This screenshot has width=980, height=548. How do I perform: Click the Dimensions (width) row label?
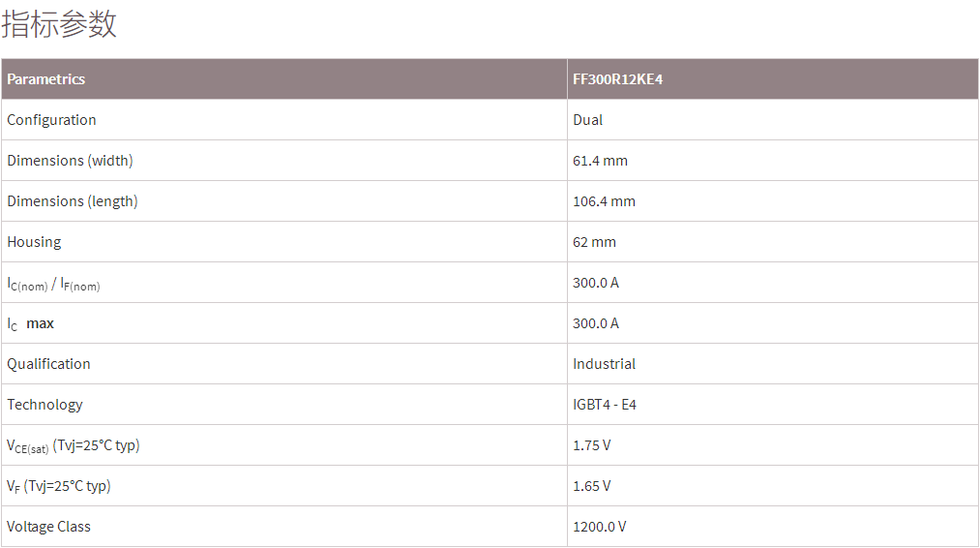70,161
